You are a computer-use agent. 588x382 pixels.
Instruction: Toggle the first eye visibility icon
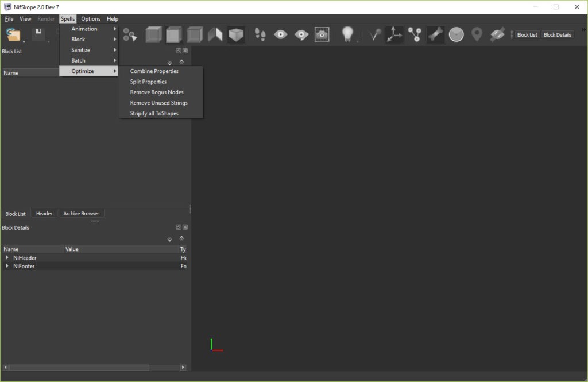click(x=280, y=34)
